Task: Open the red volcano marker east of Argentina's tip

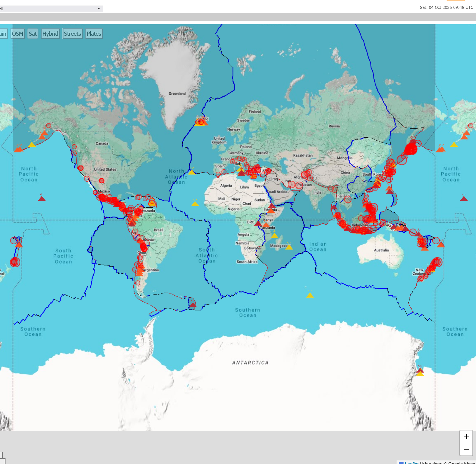Action: point(193,304)
